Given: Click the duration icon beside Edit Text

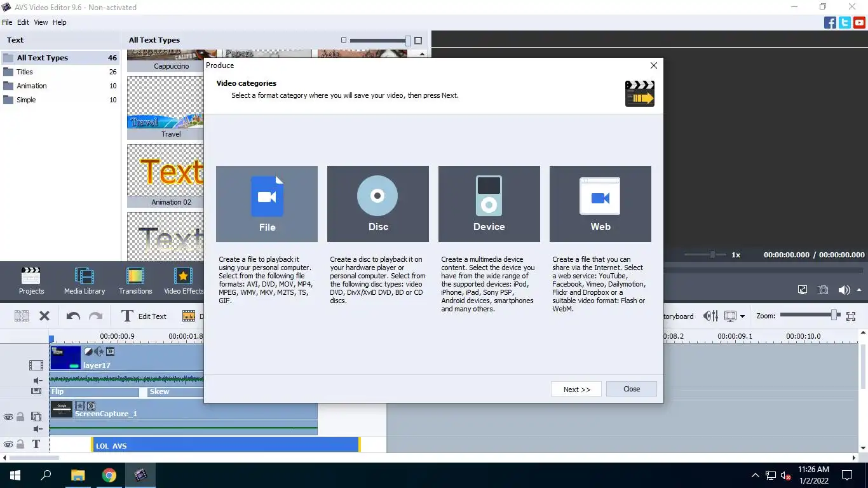Looking at the screenshot, I should coord(189,316).
